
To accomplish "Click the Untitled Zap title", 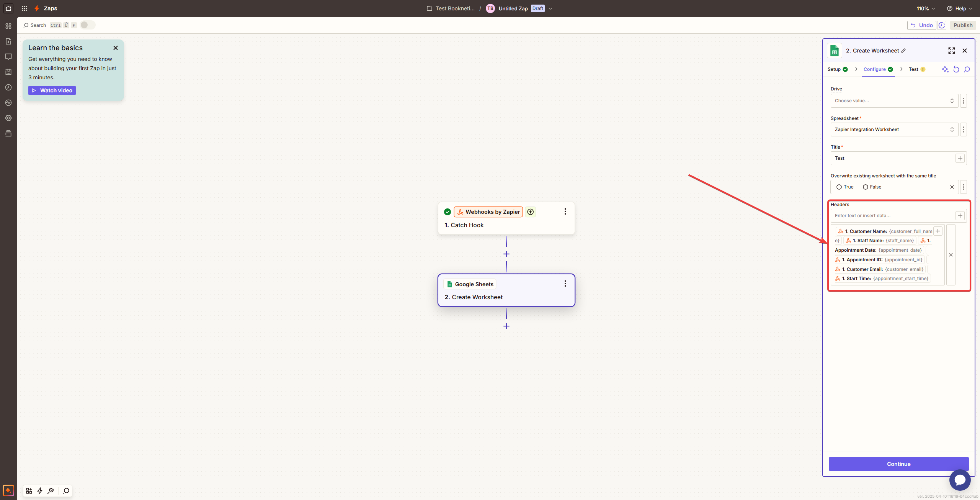I will point(513,8).
